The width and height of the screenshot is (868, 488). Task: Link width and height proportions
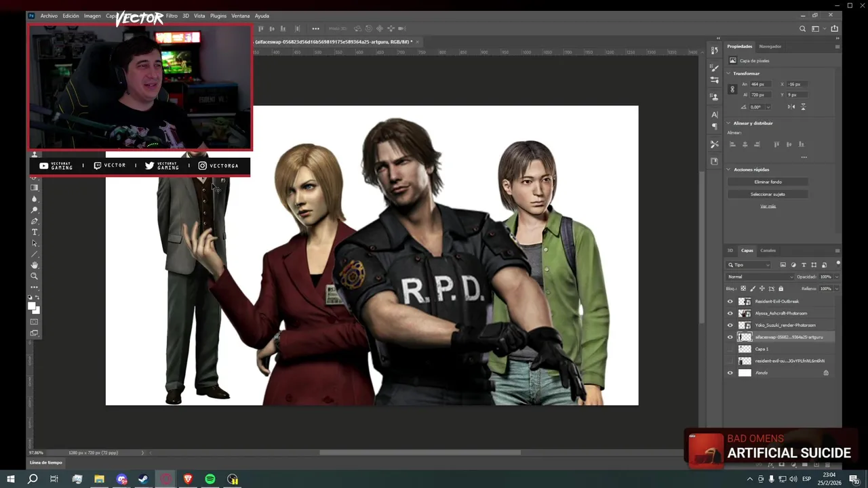click(732, 89)
